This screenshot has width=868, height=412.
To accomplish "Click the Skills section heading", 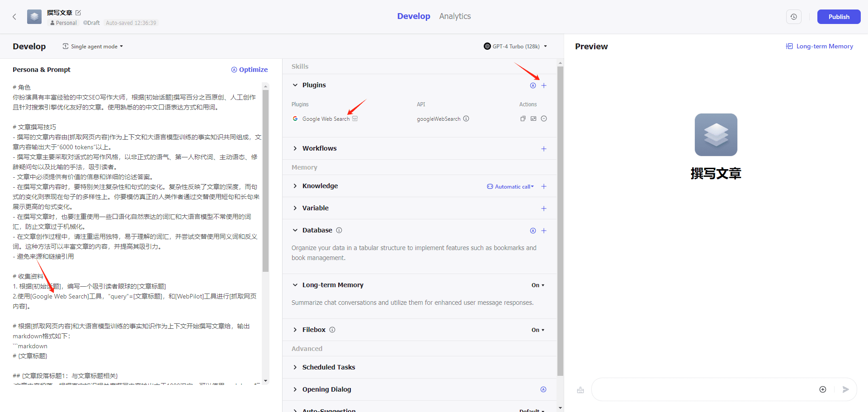I will tap(300, 66).
